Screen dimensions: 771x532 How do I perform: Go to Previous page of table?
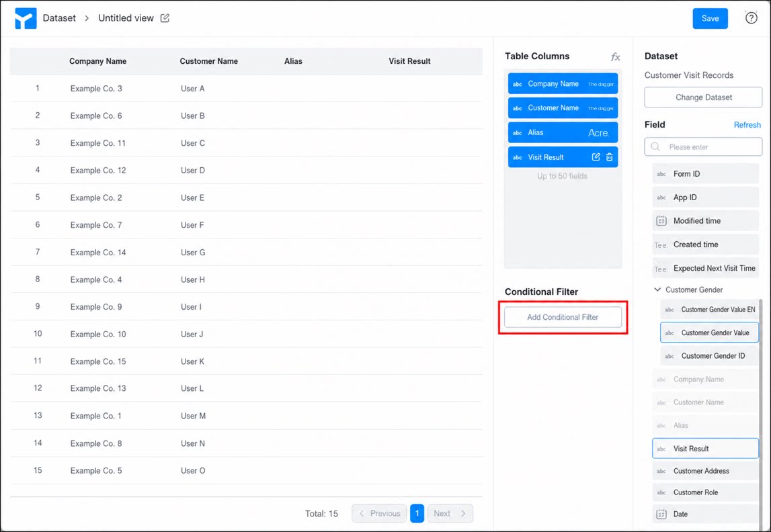tap(379, 513)
